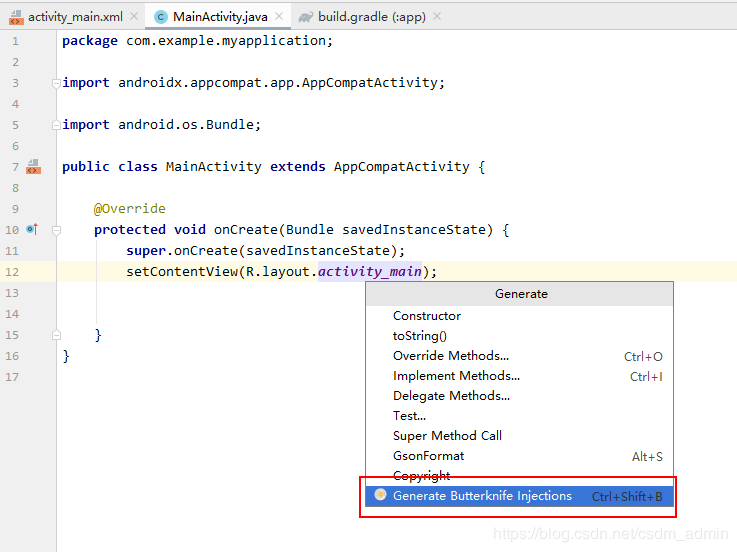Click the MainActivity class name in declaration
Viewport: 737px width, 552px height.
(213, 166)
